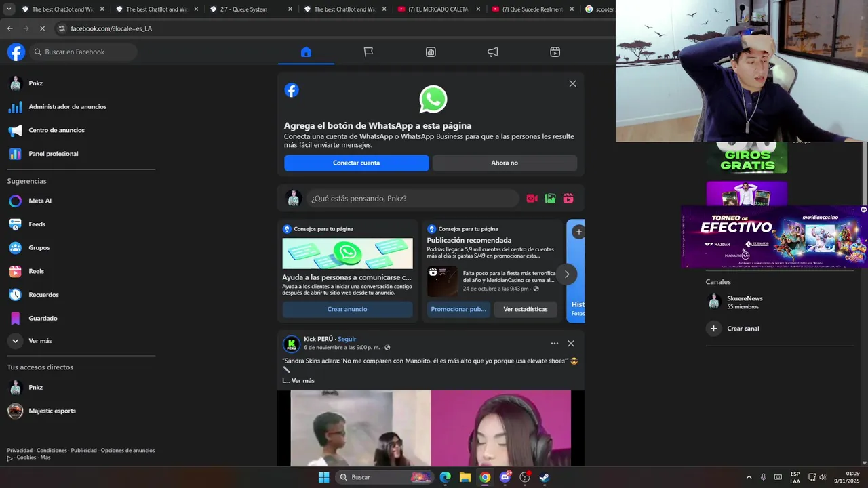Open the Publicidad footer link
The height and width of the screenshot is (488, 868).
point(84,451)
